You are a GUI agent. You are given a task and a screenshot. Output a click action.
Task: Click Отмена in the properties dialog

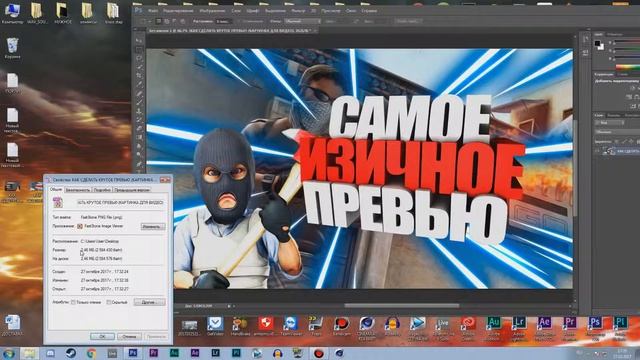129,336
